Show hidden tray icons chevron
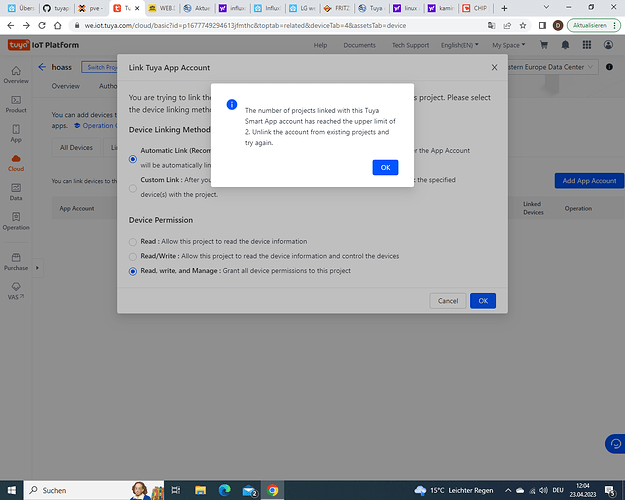Image resolution: width=625 pixels, height=500 pixels. (508, 490)
